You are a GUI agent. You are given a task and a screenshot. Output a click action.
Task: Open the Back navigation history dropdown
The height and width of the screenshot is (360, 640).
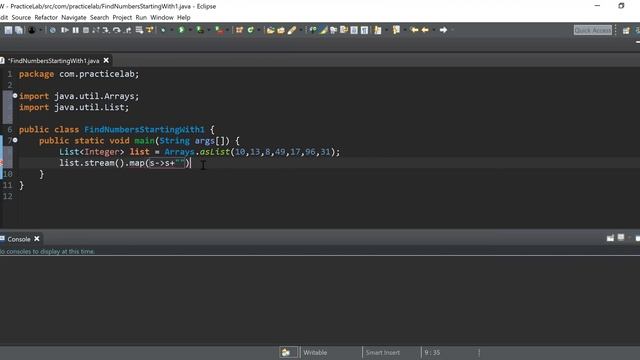pyautogui.click(x=433, y=30)
